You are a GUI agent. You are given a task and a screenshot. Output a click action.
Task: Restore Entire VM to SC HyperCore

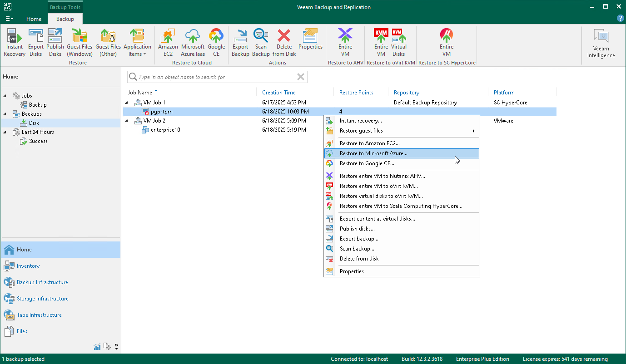[447, 43]
